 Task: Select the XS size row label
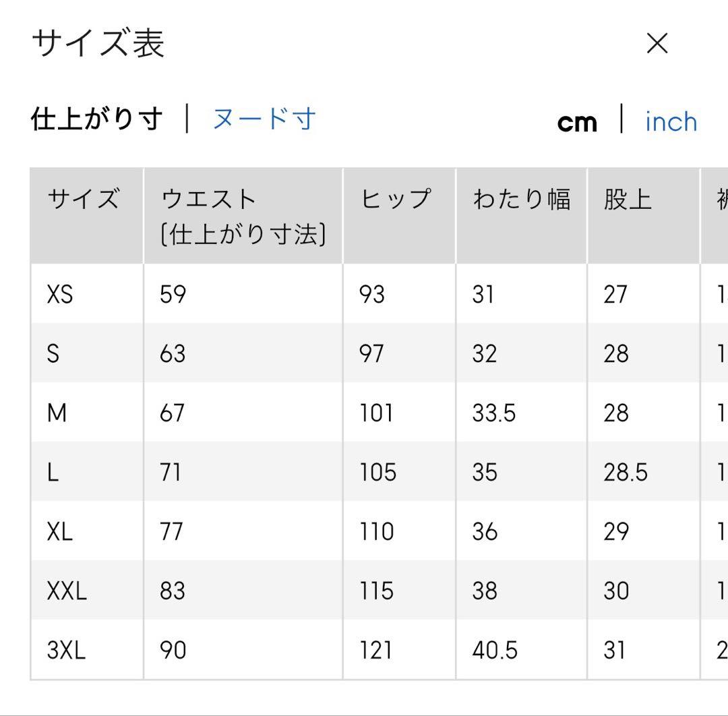coord(60,294)
